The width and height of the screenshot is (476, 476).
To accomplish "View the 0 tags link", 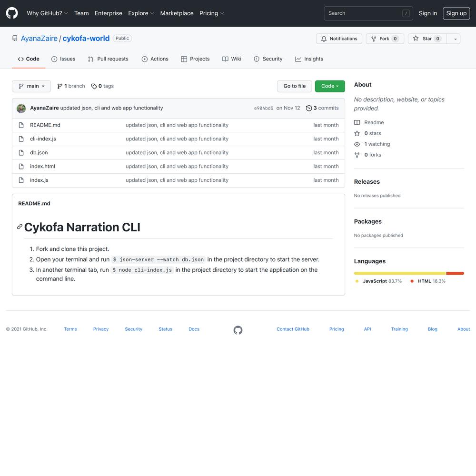I will (103, 86).
